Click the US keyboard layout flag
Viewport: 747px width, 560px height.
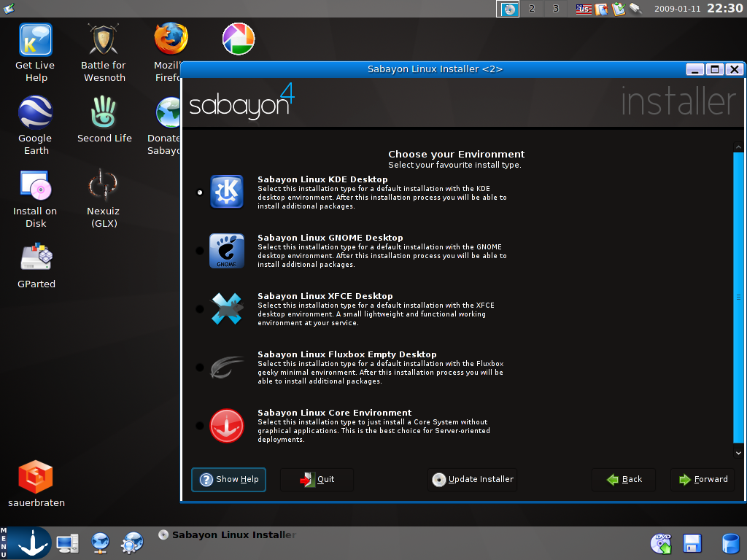(x=584, y=9)
